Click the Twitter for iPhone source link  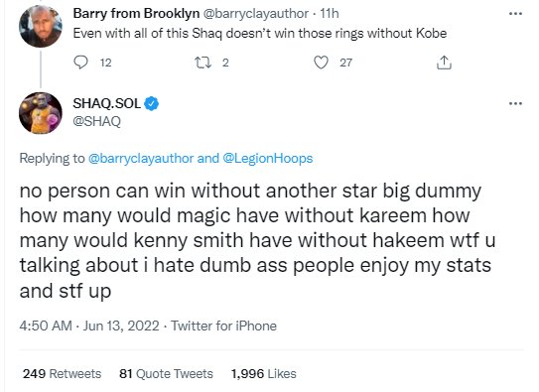click(223, 326)
